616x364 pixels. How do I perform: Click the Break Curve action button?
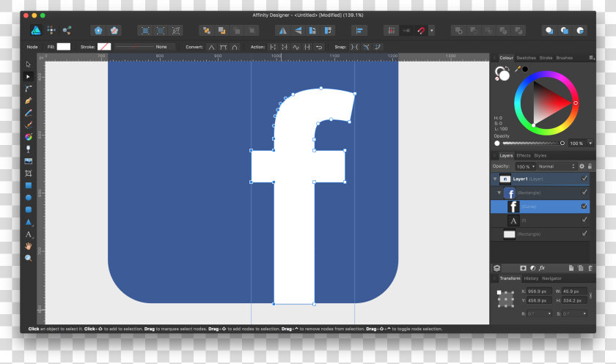(273, 47)
